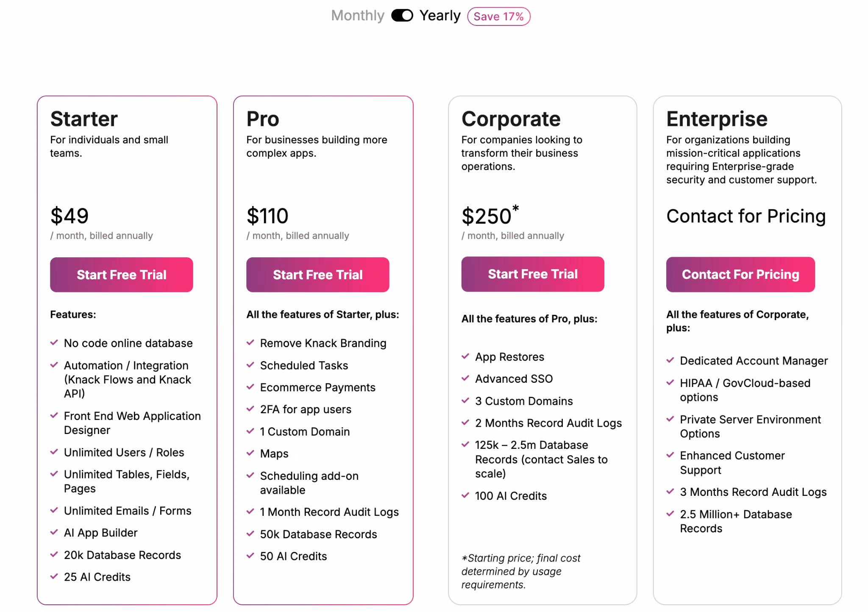Click checkmark beside AI App Builder
The width and height of the screenshot is (868, 612).
click(54, 532)
